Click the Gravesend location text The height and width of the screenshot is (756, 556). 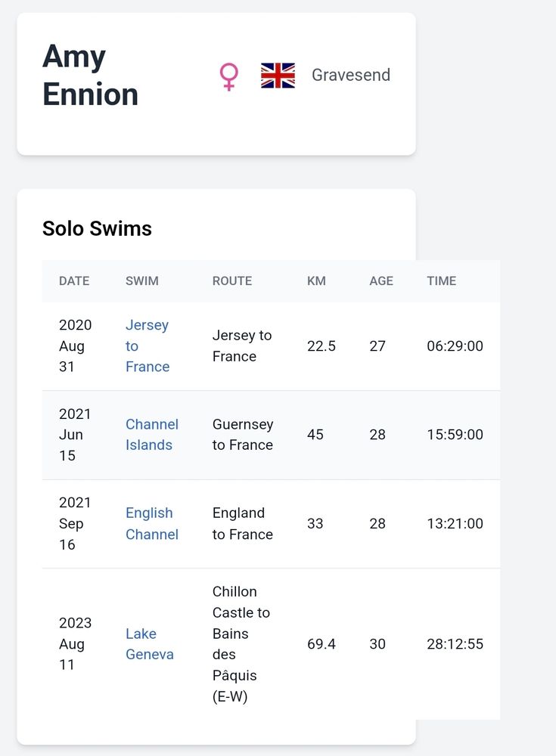351,76
